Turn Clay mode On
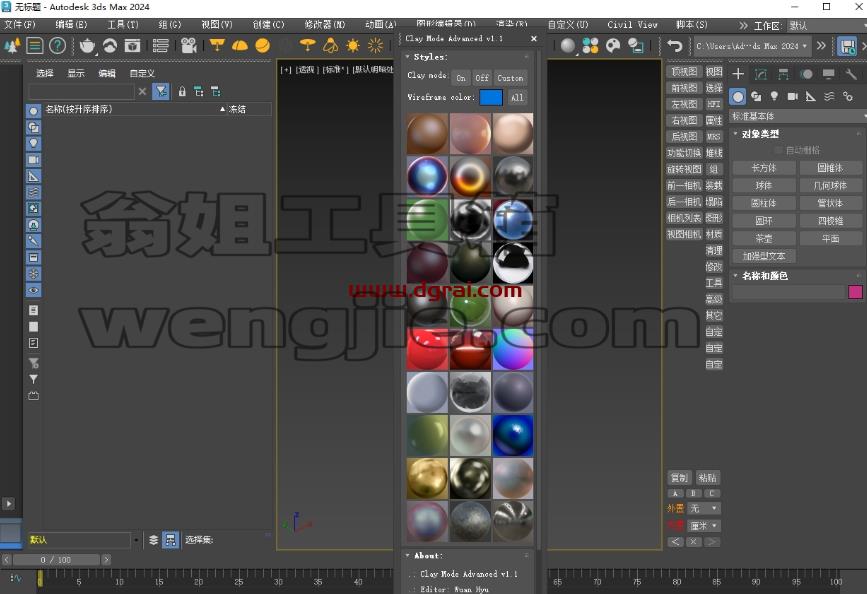The image size is (867, 594). point(461,78)
